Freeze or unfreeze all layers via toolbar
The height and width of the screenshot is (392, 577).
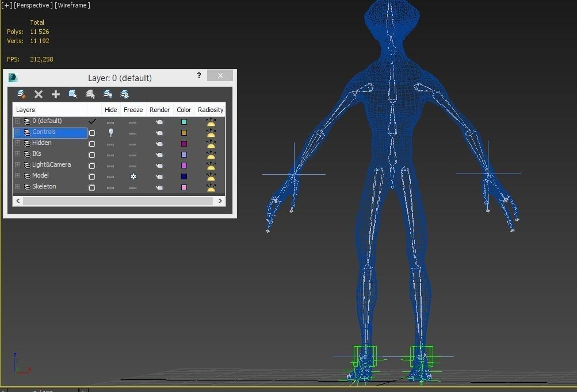[x=124, y=94]
